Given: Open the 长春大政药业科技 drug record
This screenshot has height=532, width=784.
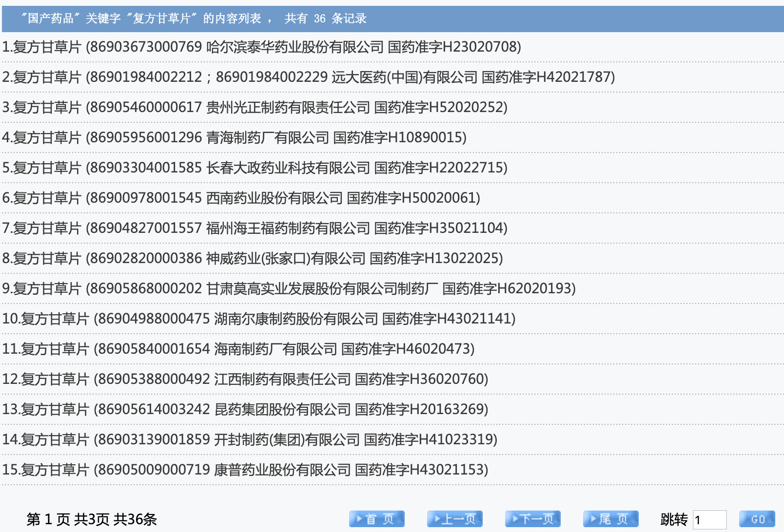Looking at the screenshot, I should (255, 168).
